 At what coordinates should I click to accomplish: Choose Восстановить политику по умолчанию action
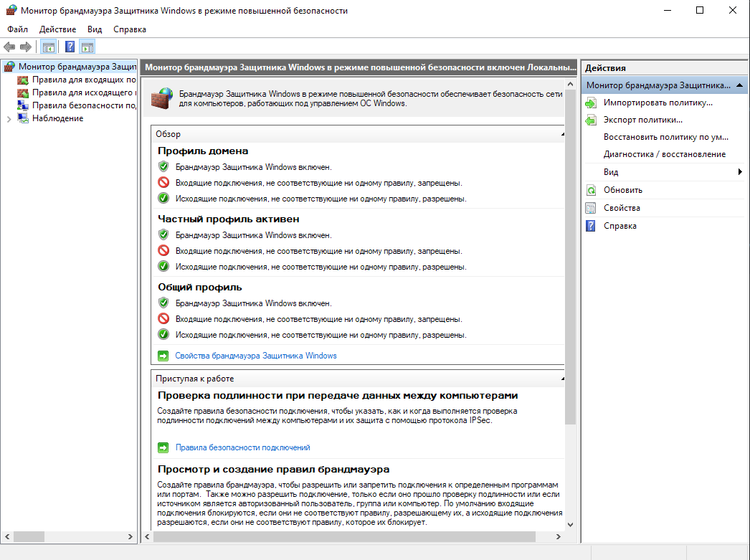click(x=665, y=137)
